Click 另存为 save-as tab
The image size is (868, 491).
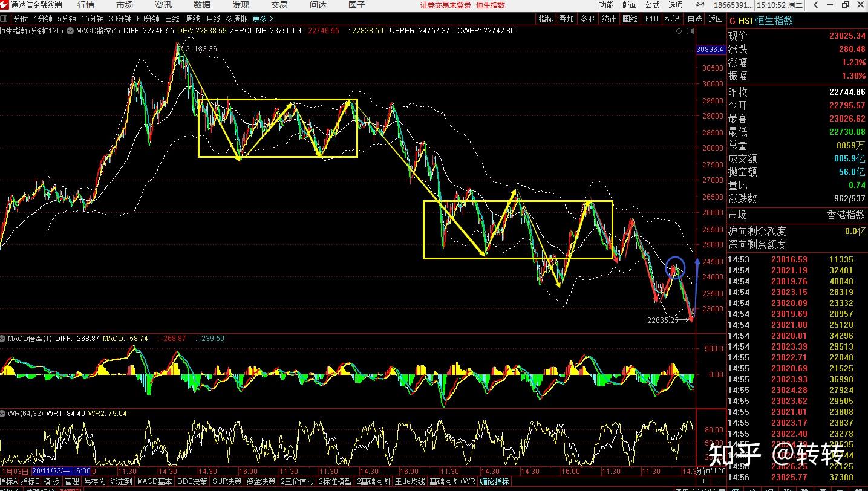pos(94,481)
